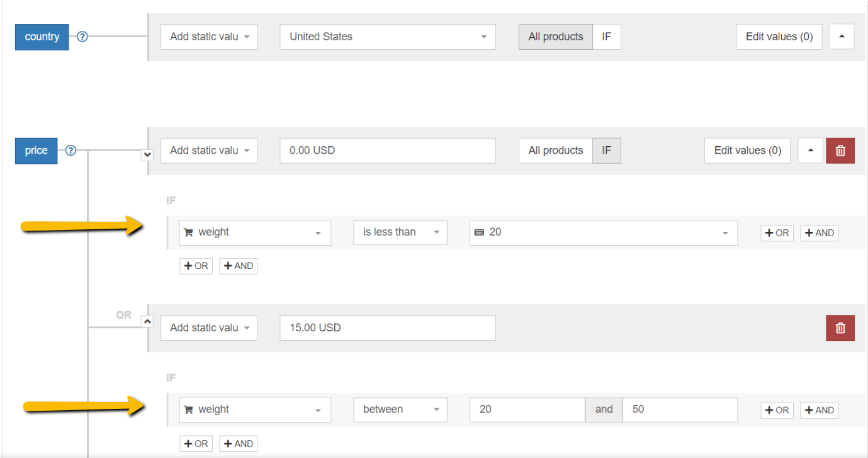Delete the 15.00 USD price rule
The image size is (868, 458).
click(840, 328)
